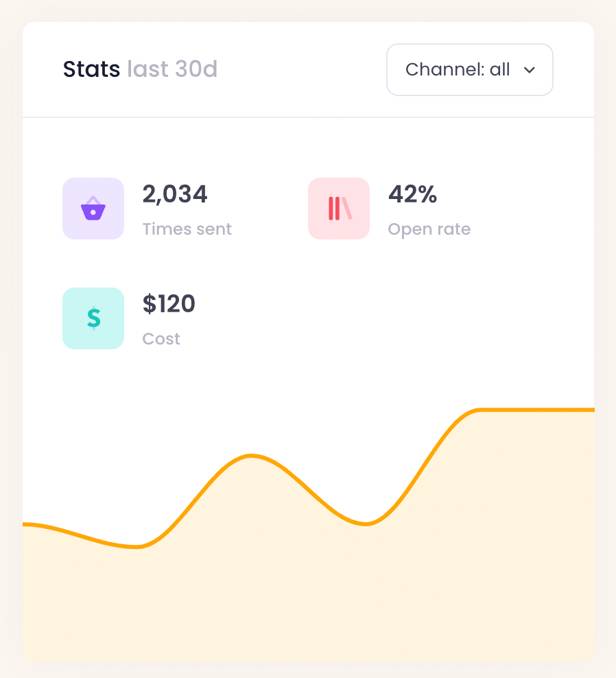Click the Times sent label
This screenshot has width=616, height=678.
pyautogui.click(x=187, y=229)
